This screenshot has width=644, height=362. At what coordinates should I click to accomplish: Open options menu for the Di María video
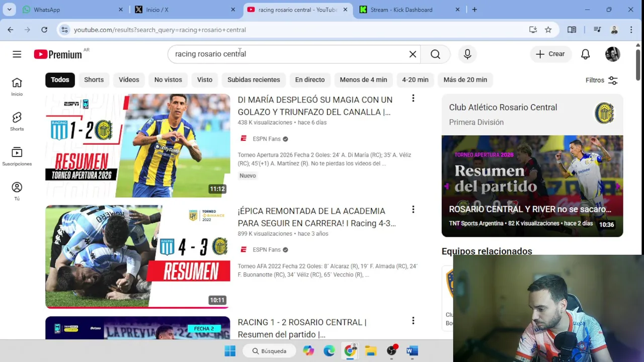[413, 99]
